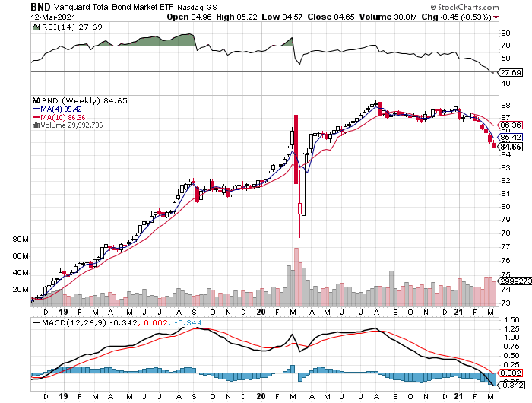
Task: Click the green RSI area icon
Action: click(36, 27)
